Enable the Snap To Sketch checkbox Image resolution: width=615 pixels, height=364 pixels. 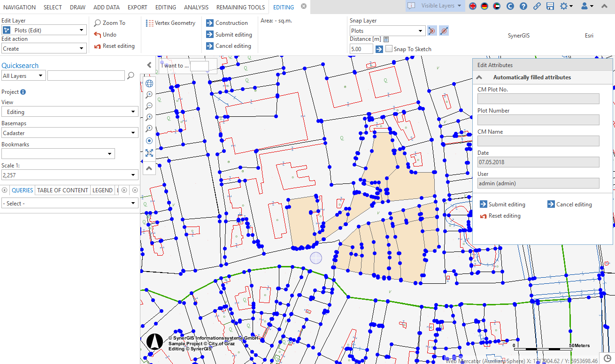click(389, 49)
